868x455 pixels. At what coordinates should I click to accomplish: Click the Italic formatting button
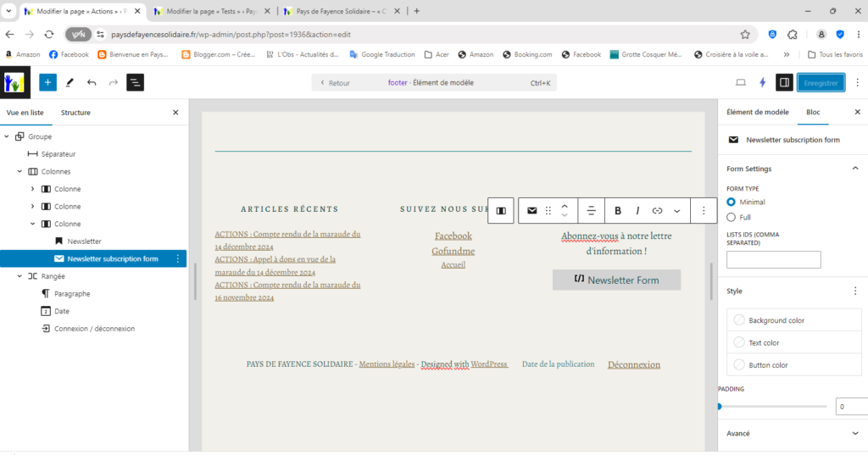[637, 211]
